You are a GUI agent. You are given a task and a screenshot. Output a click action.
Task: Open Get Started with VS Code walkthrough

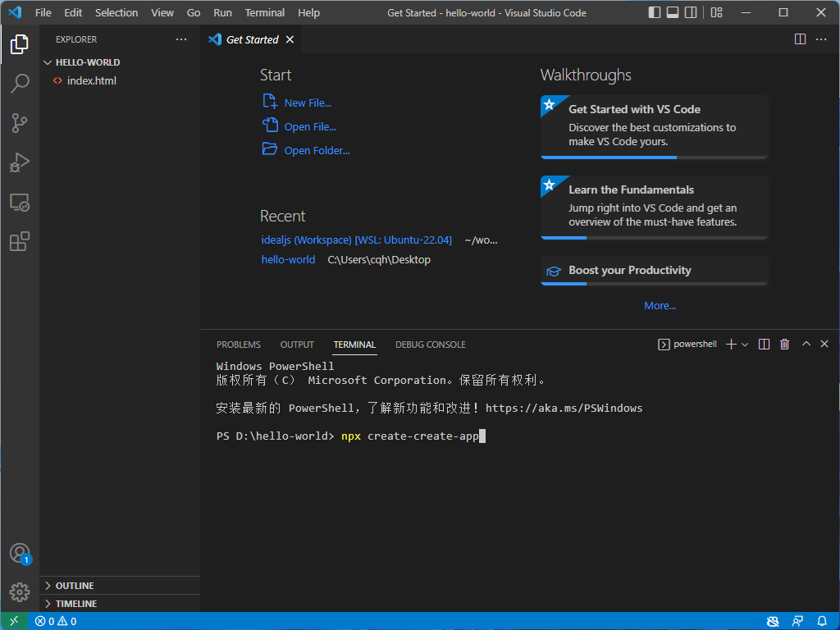tap(654, 127)
